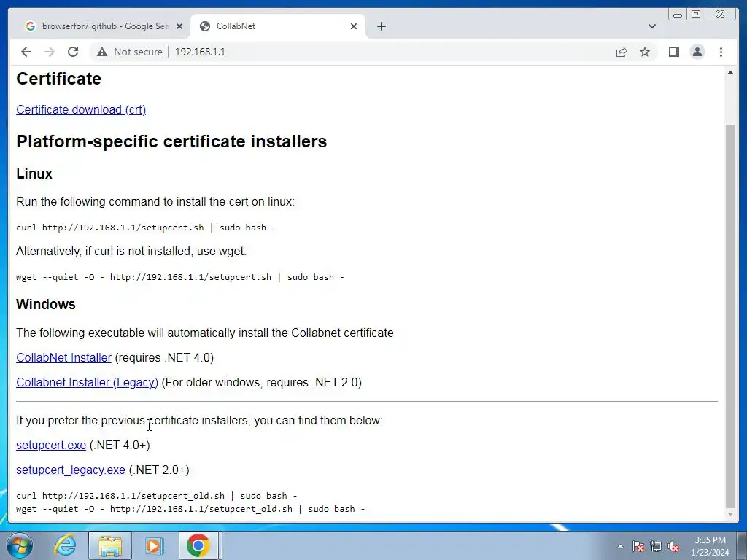Screen dimensions: 747x560
Task: Click the Windows heading
Action: pos(46,304)
